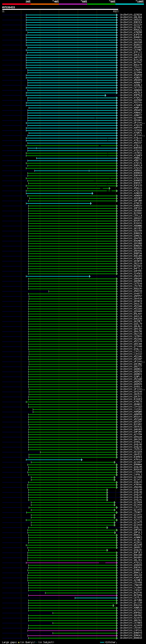The width and height of the screenshot is (146, 644).
Task: Click the UniRef100_Q6H817 label
Action: [x=131, y=548]
